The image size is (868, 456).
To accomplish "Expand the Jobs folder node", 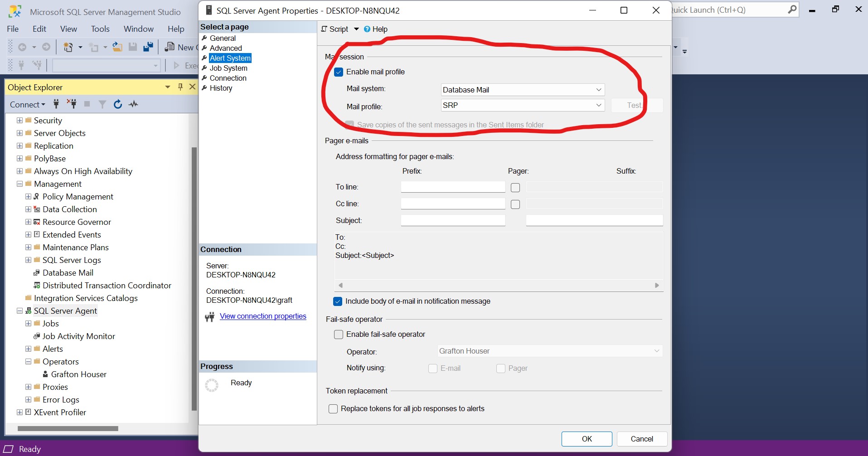I will [x=28, y=324].
